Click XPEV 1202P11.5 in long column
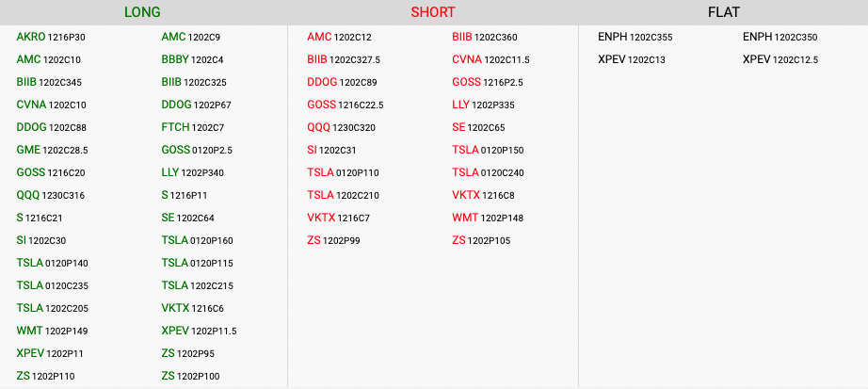This screenshot has height=389, width=868. point(199,331)
